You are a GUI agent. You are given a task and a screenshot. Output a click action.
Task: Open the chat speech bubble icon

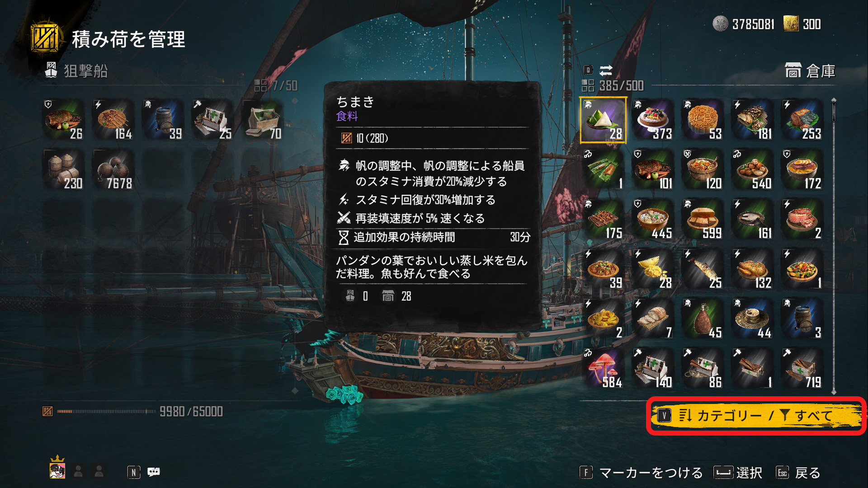(x=154, y=472)
